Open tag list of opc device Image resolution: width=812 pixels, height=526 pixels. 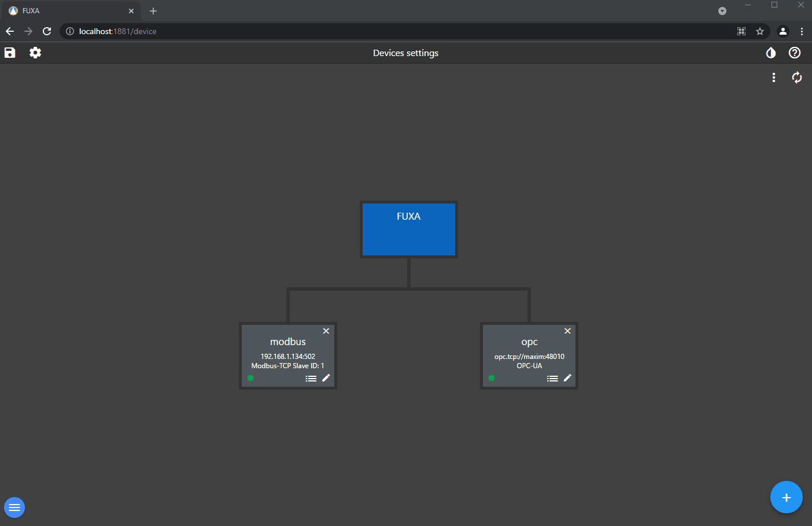click(x=552, y=379)
